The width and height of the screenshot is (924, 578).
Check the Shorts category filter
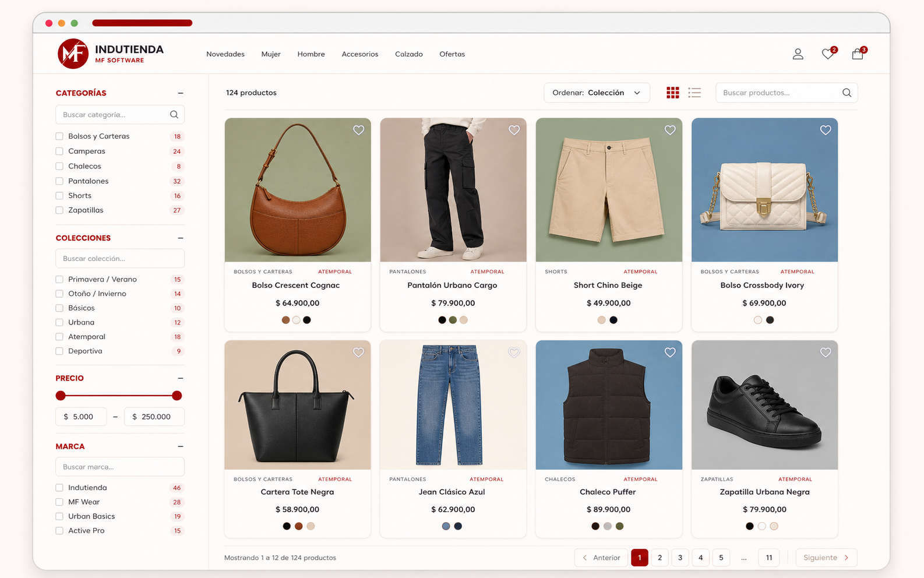59,196
